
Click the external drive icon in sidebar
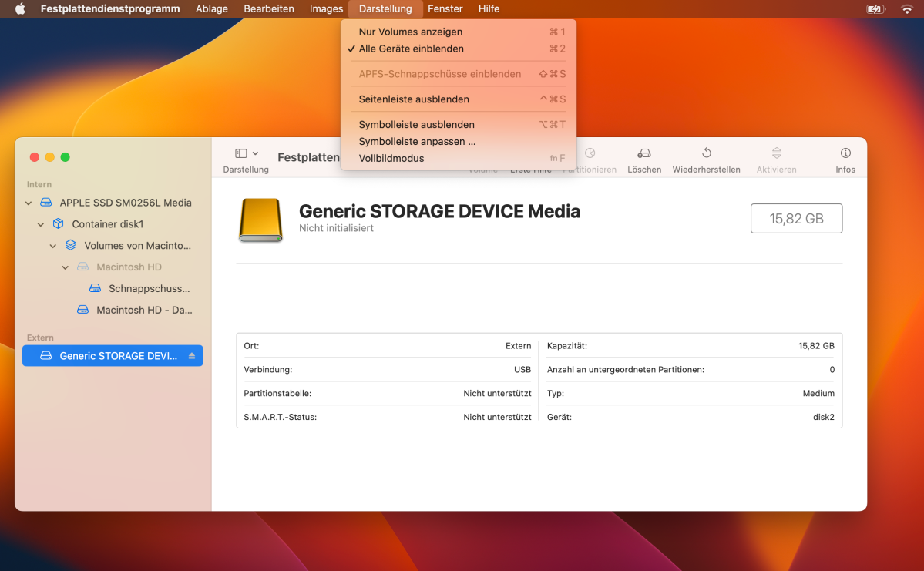coord(46,356)
